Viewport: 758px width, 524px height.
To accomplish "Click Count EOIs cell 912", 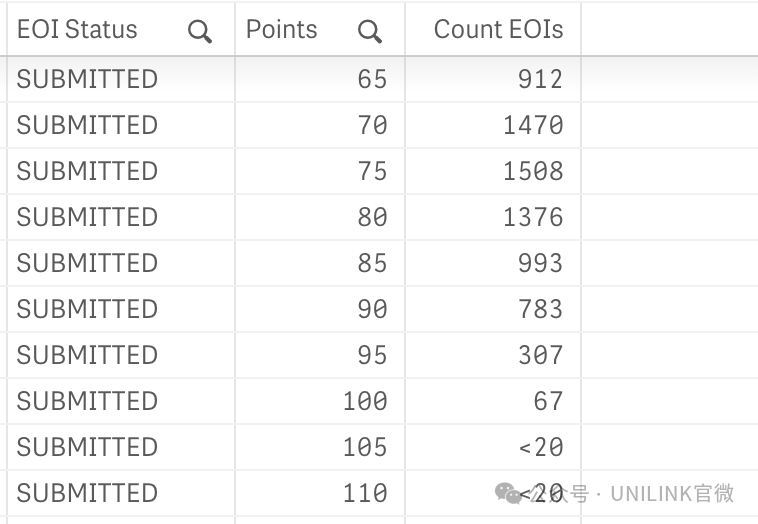I will 540,79.
